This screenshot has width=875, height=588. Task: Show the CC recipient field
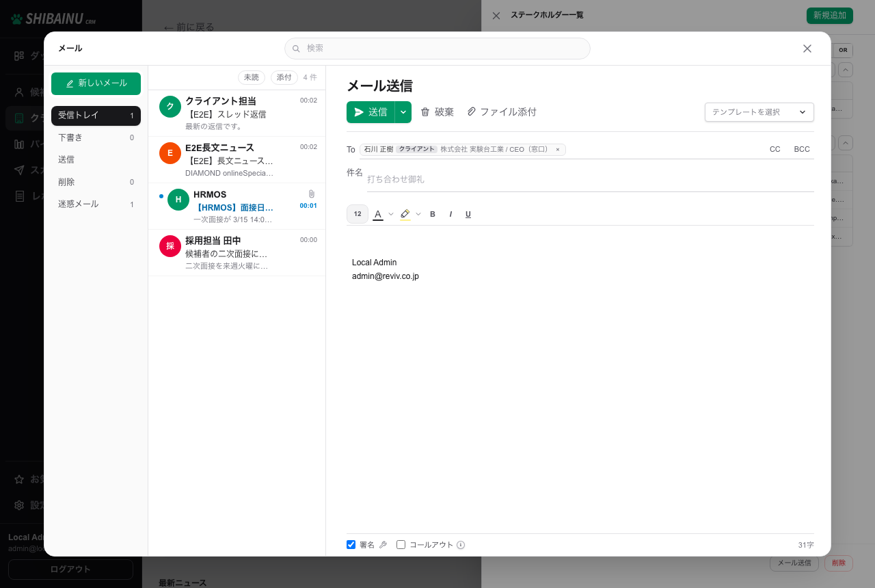(775, 149)
